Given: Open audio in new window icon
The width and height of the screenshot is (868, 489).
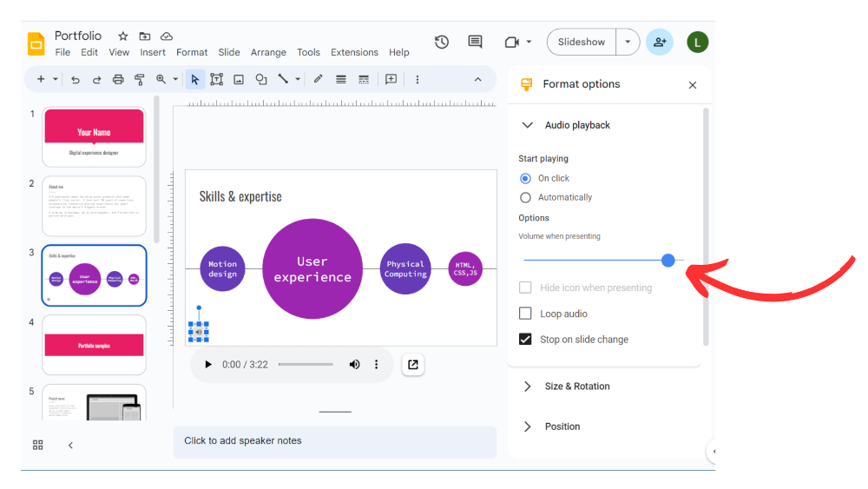Looking at the screenshot, I should point(413,365).
